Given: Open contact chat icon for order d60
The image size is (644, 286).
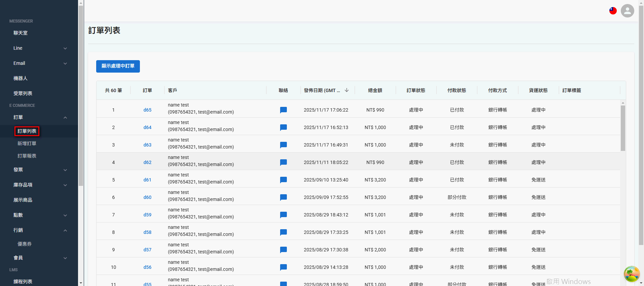Looking at the screenshot, I should [283, 197].
